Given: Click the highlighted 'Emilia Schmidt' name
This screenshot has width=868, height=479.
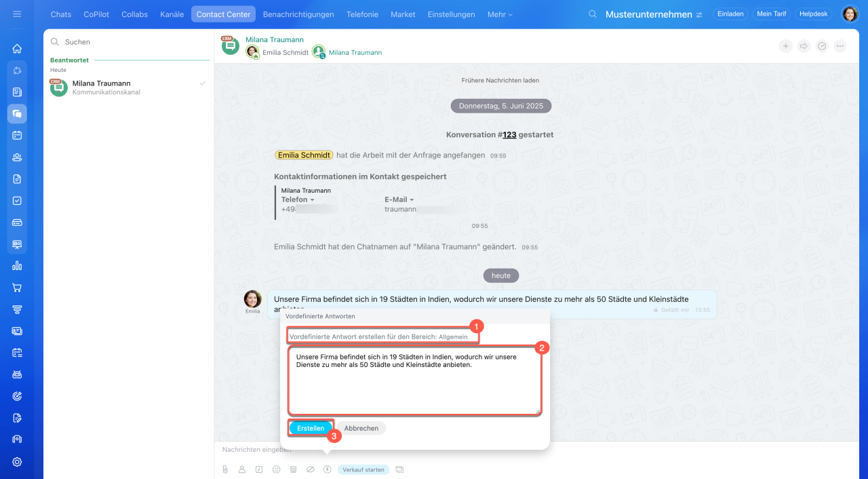Looking at the screenshot, I should pos(304,155).
